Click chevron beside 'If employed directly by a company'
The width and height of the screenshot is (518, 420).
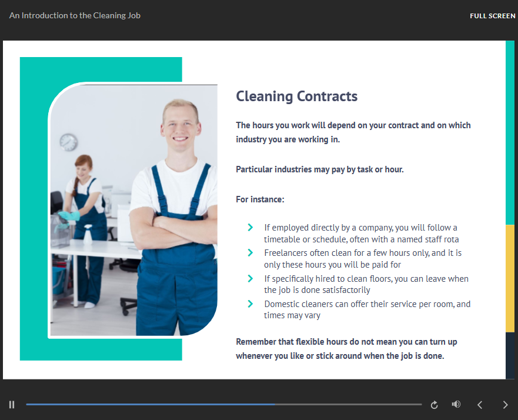[250, 228]
